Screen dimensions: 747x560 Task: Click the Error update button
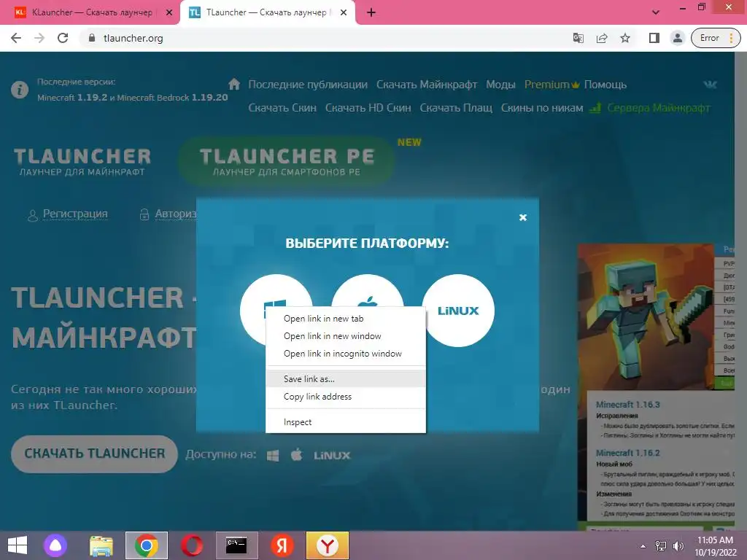pos(716,38)
